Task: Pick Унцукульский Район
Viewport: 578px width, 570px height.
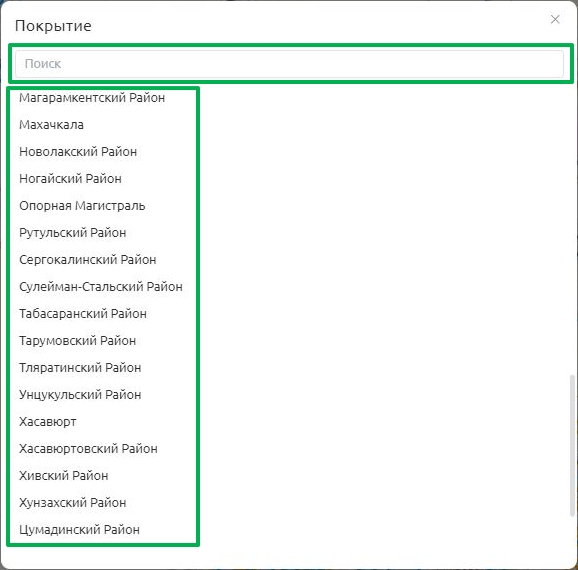Action: [x=80, y=395]
